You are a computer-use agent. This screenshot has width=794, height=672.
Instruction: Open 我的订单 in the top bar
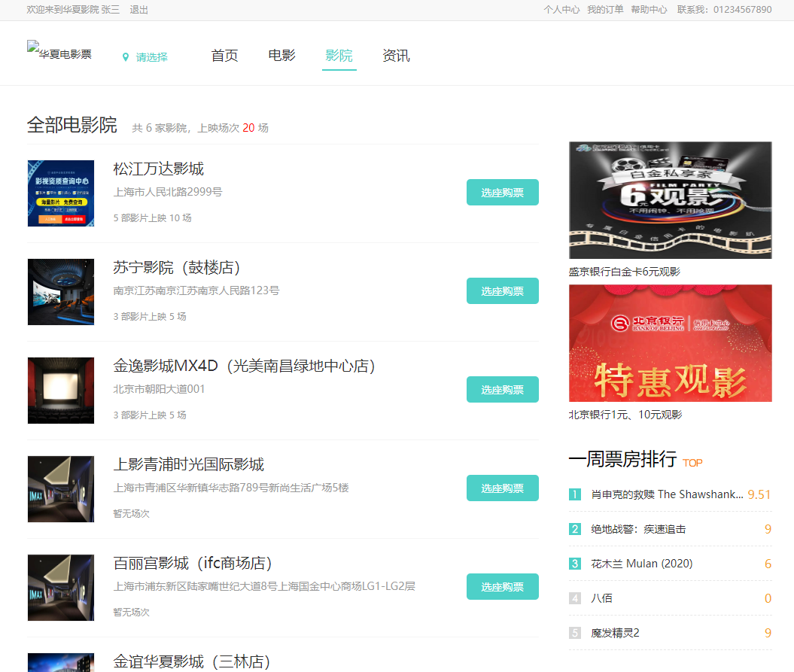[605, 10]
